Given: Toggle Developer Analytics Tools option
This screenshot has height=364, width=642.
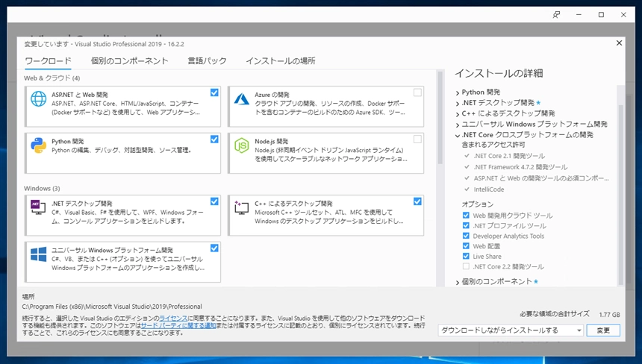Looking at the screenshot, I should (x=466, y=236).
